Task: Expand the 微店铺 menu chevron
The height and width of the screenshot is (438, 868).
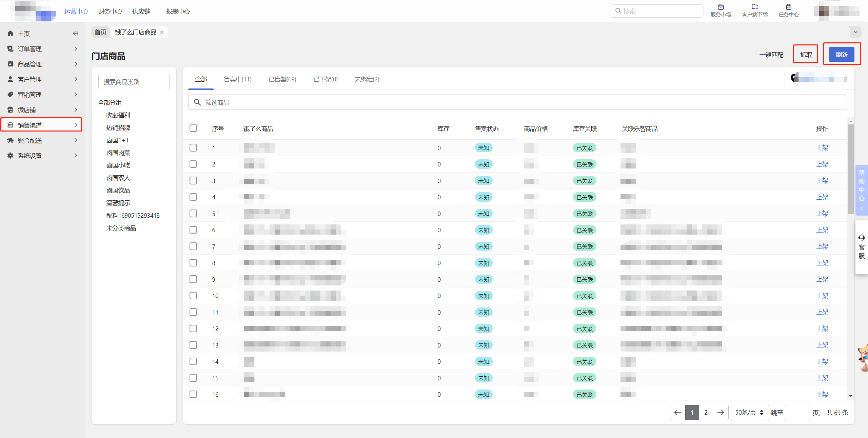Action: coord(76,110)
